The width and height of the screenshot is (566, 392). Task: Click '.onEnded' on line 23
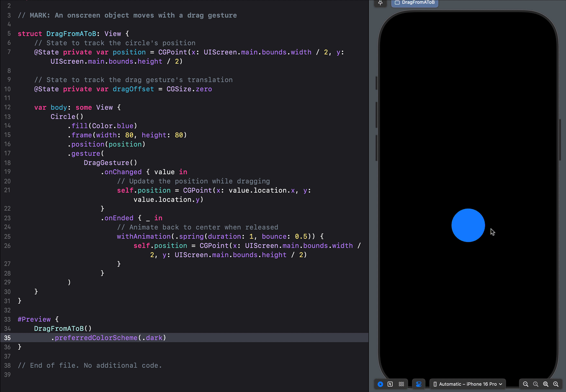click(x=117, y=218)
